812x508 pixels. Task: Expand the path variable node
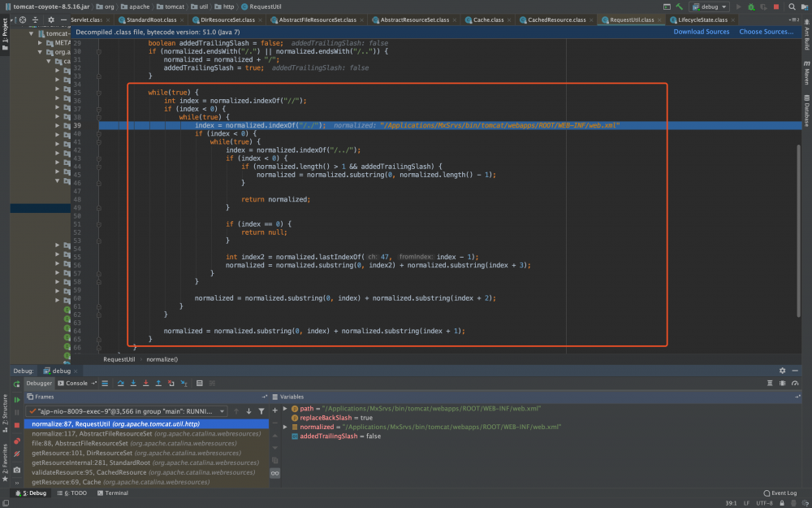pyautogui.click(x=285, y=409)
